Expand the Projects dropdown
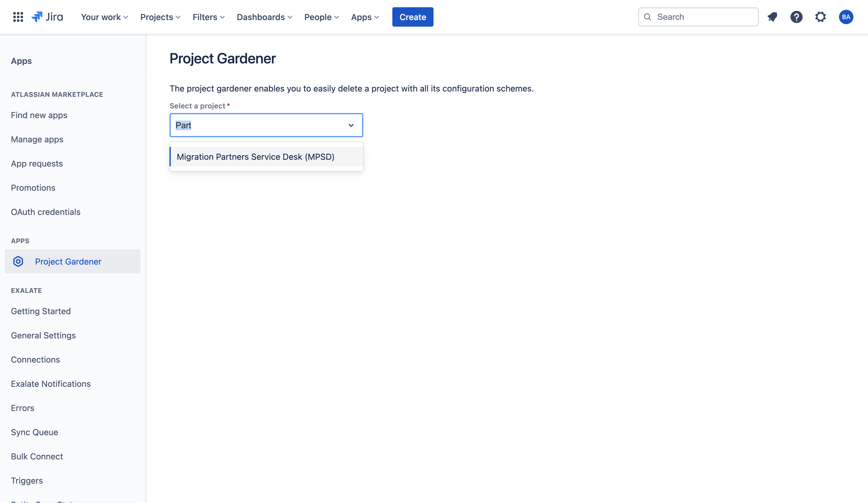Viewport: 868px width, 503px height. click(160, 17)
